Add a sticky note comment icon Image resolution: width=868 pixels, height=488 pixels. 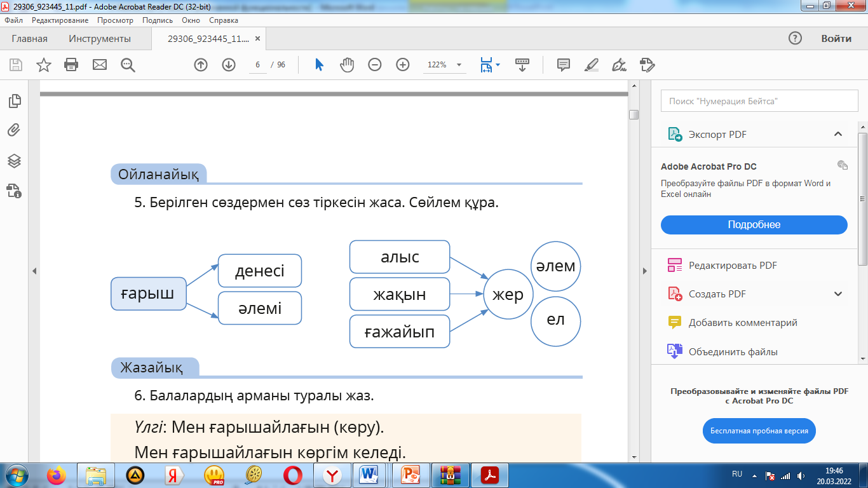(563, 65)
